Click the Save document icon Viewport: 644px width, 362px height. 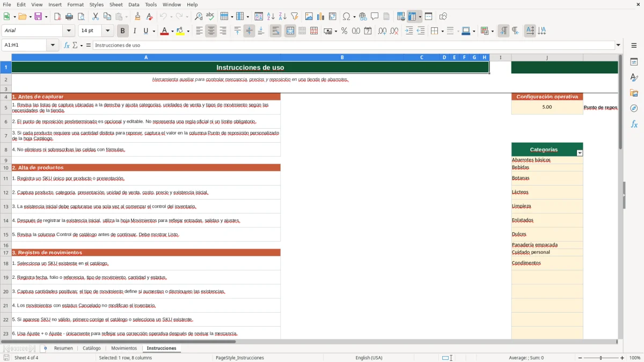tap(38, 17)
